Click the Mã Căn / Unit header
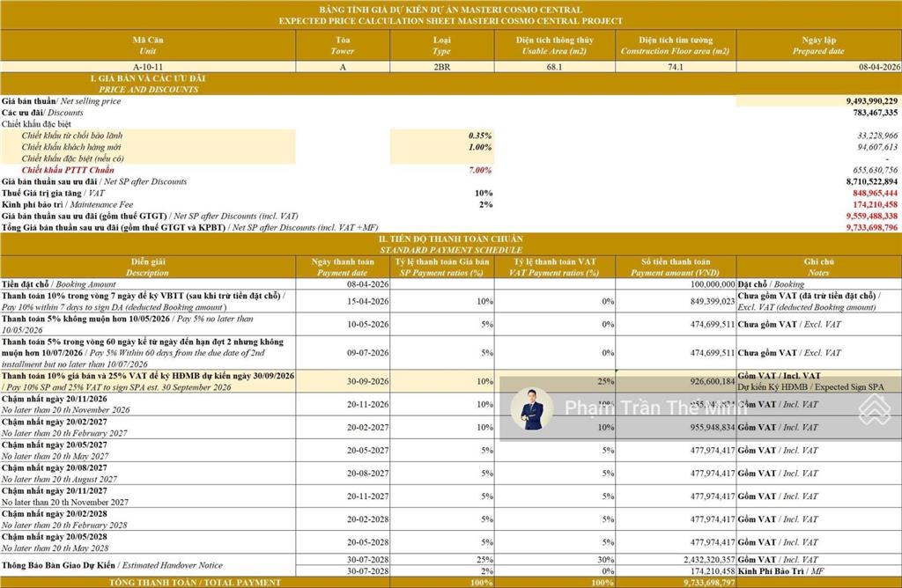 [x=148, y=46]
